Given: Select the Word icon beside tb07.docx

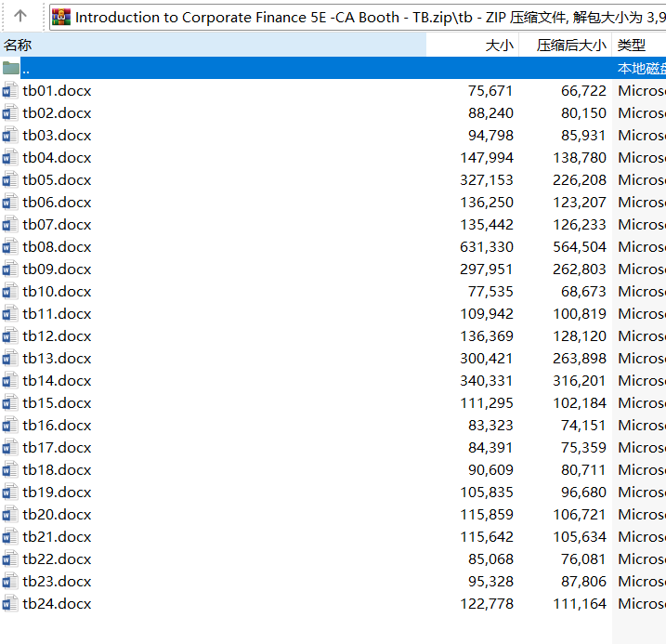Looking at the screenshot, I should point(10,224).
